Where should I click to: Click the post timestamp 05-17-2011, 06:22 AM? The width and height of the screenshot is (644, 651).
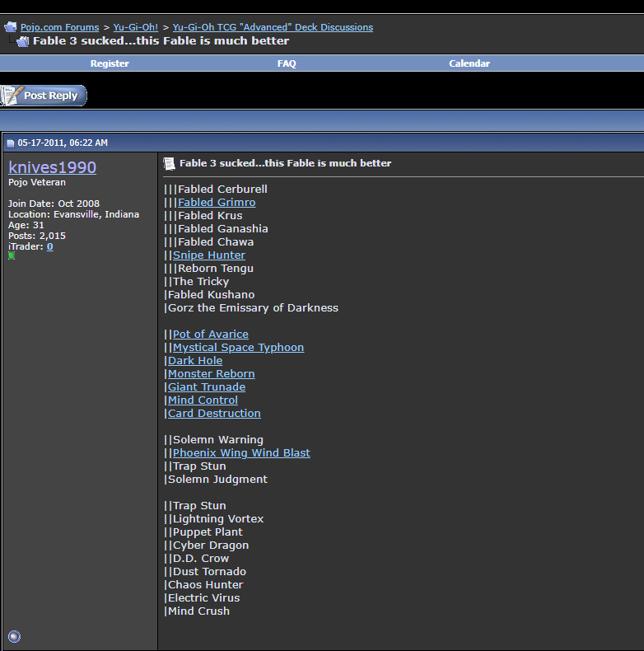[63, 143]
